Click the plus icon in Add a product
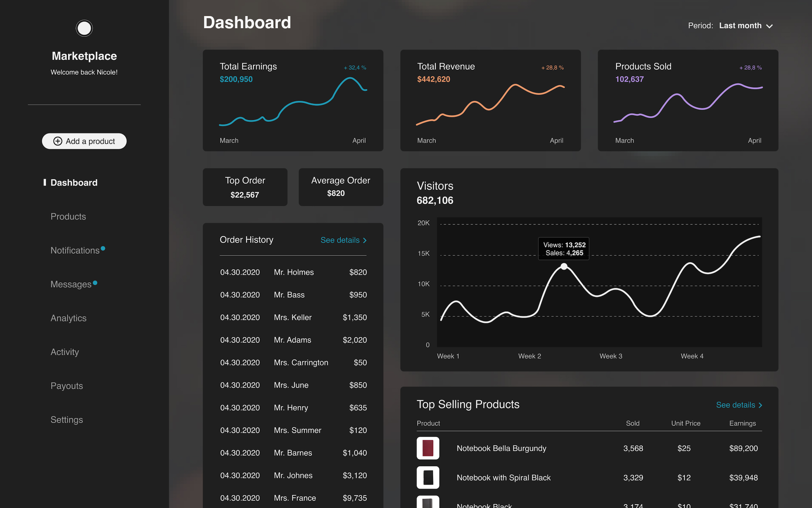Image resolution: width=812 pixels, height=508 pixels. pyautogui.click(x=58, y=141)
